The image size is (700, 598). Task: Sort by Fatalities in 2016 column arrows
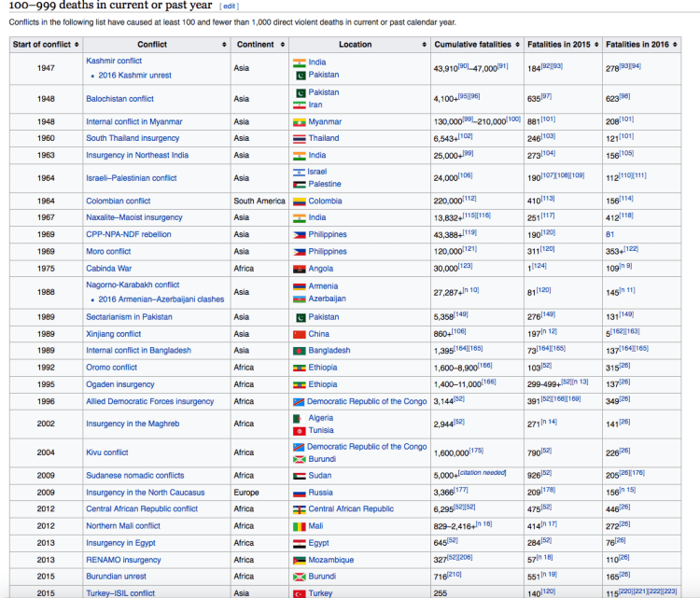click(676, 44)
